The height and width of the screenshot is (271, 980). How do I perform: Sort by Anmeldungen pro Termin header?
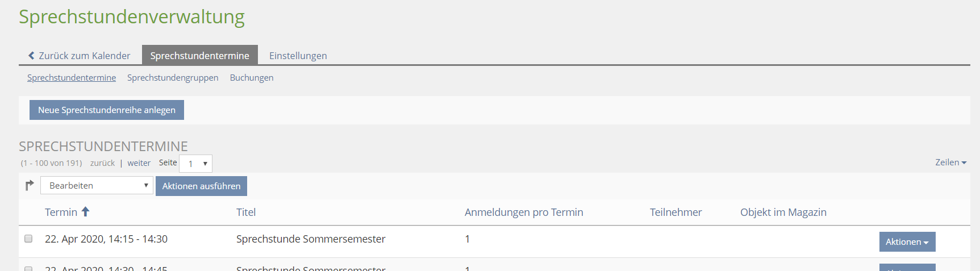(523, 212)
